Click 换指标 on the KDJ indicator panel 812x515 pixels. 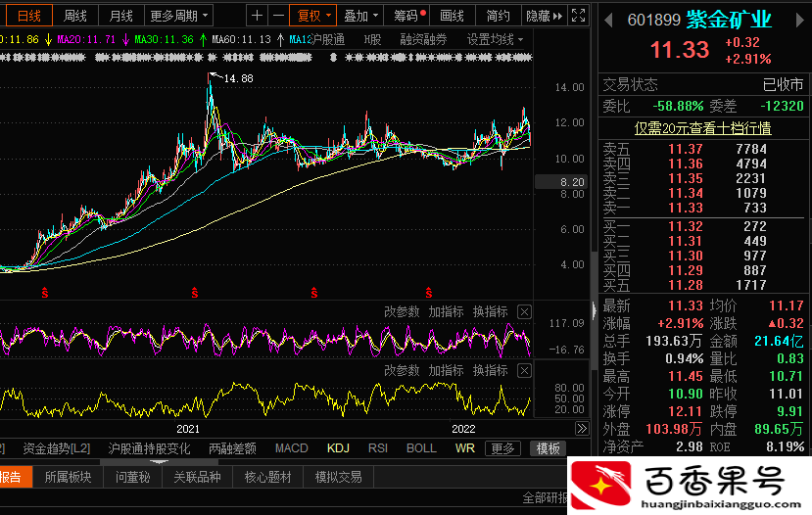(x=491, y=311)
